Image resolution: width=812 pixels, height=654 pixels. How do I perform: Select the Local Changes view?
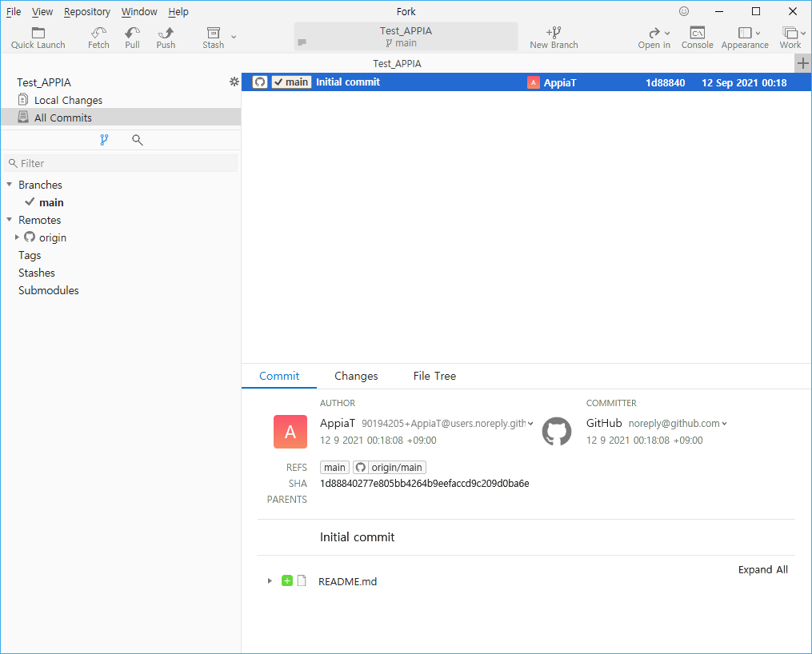[121, 100]
